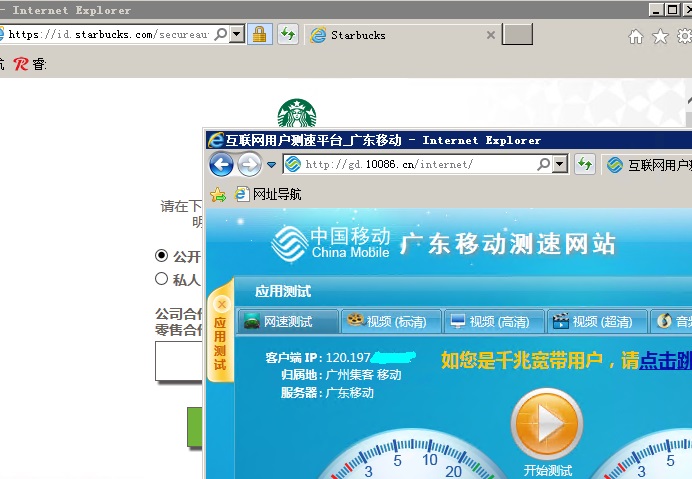Go to Home via house icon
692x479 pixels.
pos(636,36)
